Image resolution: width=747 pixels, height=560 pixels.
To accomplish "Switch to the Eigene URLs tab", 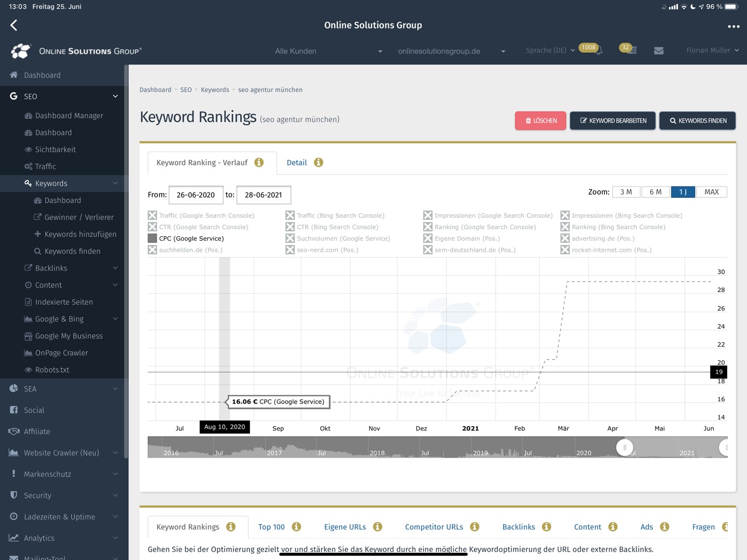I will tap(345, 527).
